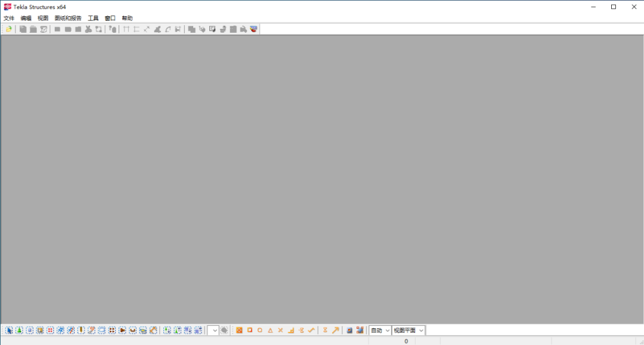Toggle select parts switch
This screenshot has height=345, width=644.
pyautogui.click(x=30, y=330)
